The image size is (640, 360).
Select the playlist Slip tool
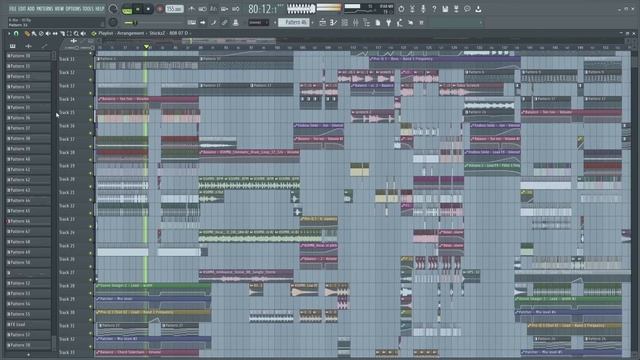(x=55, y=33)
